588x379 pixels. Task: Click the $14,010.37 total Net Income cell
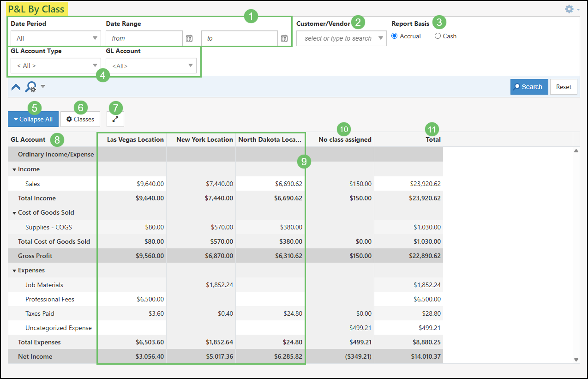426,356
